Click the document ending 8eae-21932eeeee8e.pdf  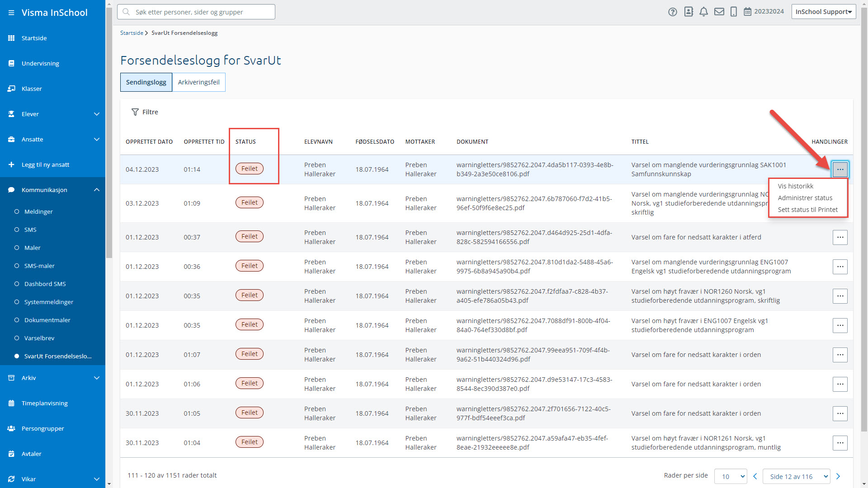(x=532, y=443)
